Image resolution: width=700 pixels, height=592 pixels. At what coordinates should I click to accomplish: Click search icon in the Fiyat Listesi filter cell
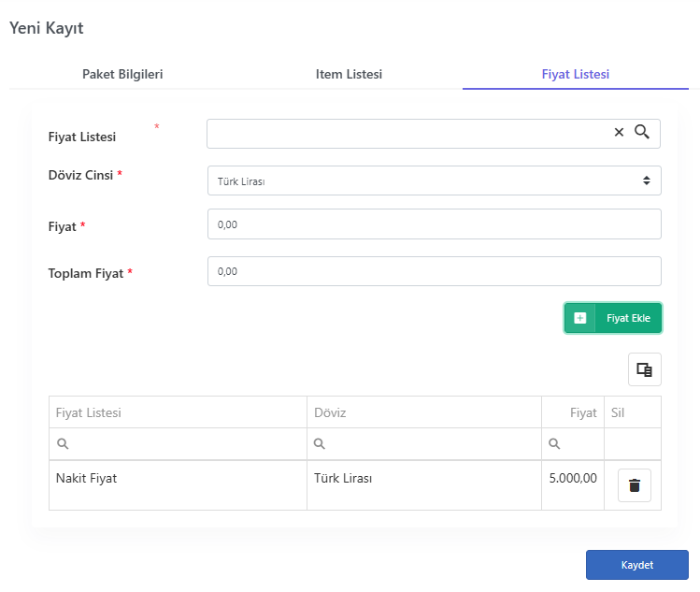[63, 443]
